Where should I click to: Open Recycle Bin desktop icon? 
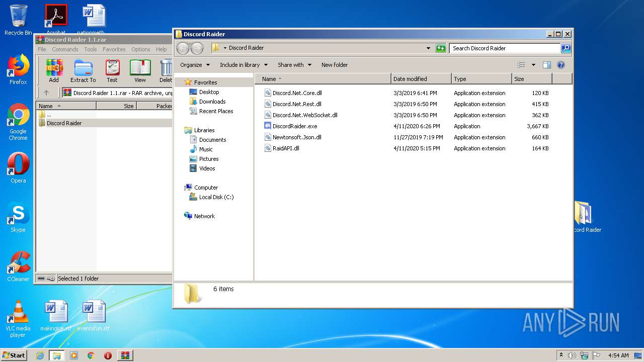click(18, 20)
